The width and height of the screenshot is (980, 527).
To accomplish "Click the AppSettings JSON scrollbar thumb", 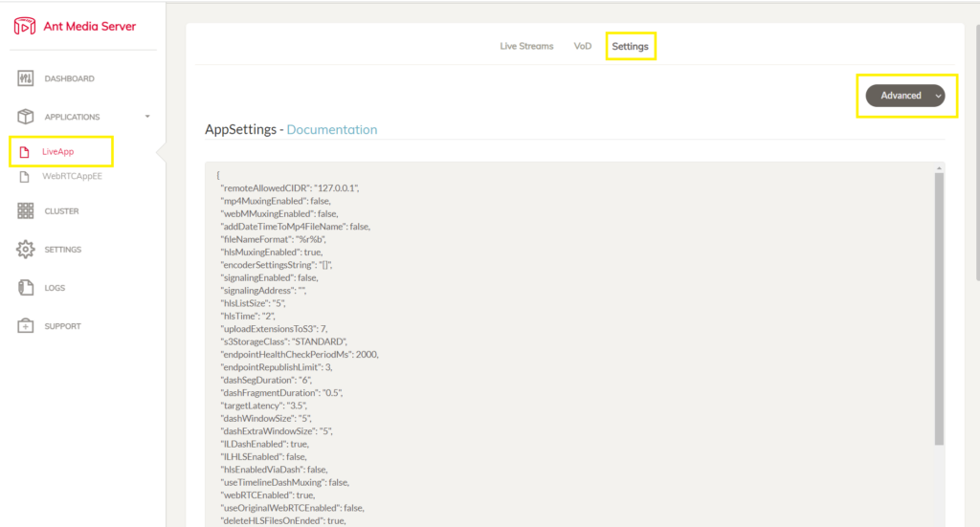I will pos(939,309).
